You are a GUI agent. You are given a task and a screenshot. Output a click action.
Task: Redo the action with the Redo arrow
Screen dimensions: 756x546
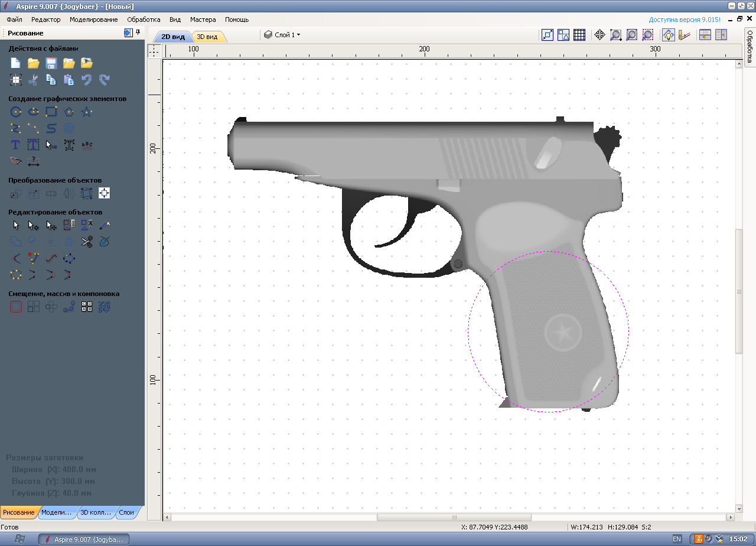coord(105,79)
